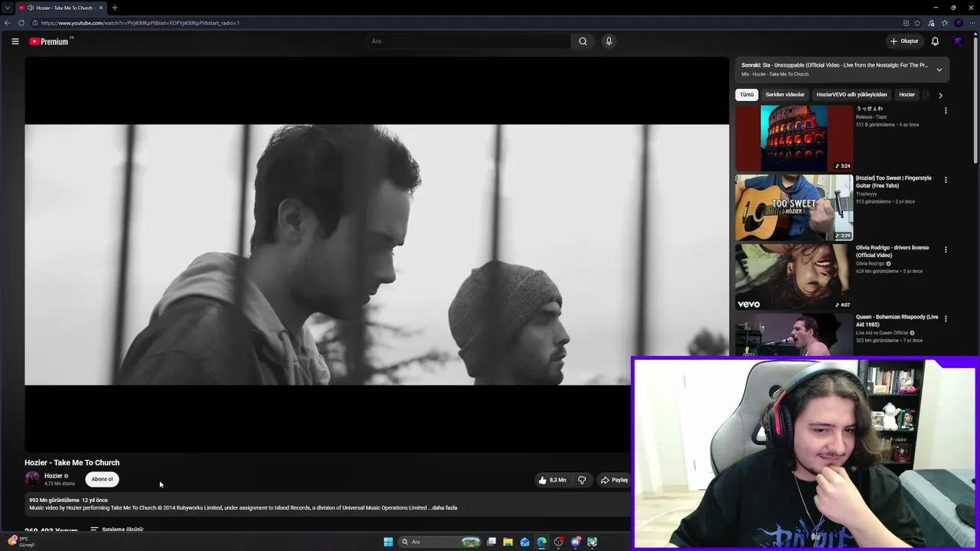Go back with browser back arrow
Viewport: 980px width, 551px height.
[x=8, y=23]
